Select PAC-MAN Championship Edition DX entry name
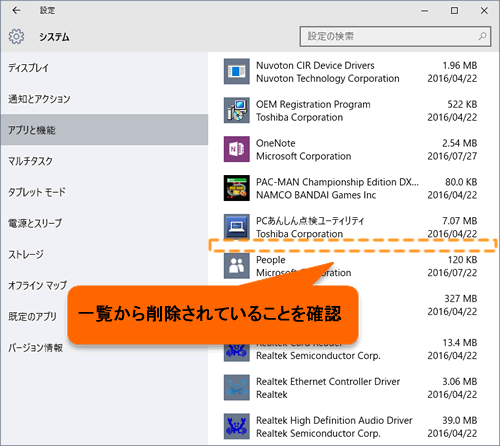The image size is (500, 446). 337,182
